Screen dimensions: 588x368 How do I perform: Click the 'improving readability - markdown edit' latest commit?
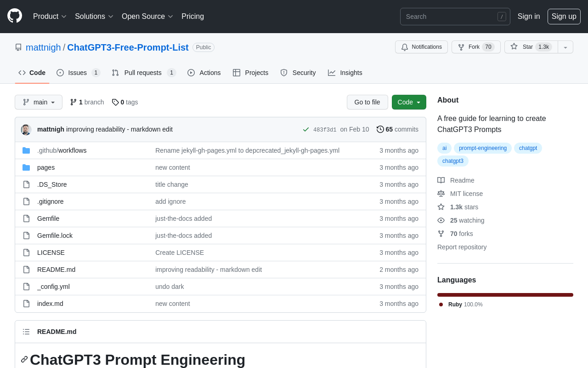119,129
